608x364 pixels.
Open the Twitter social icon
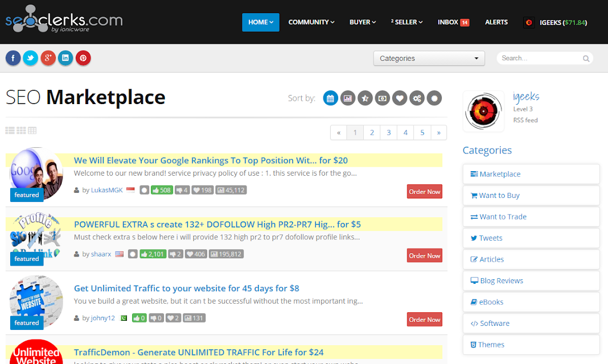(30, 58)
